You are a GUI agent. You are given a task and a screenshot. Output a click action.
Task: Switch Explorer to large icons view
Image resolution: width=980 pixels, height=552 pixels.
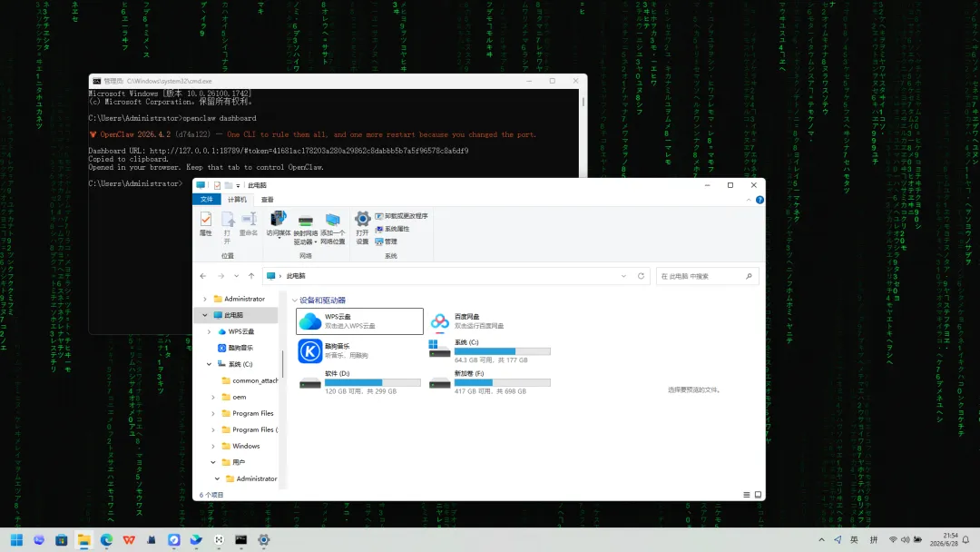[x=758, y=495]
